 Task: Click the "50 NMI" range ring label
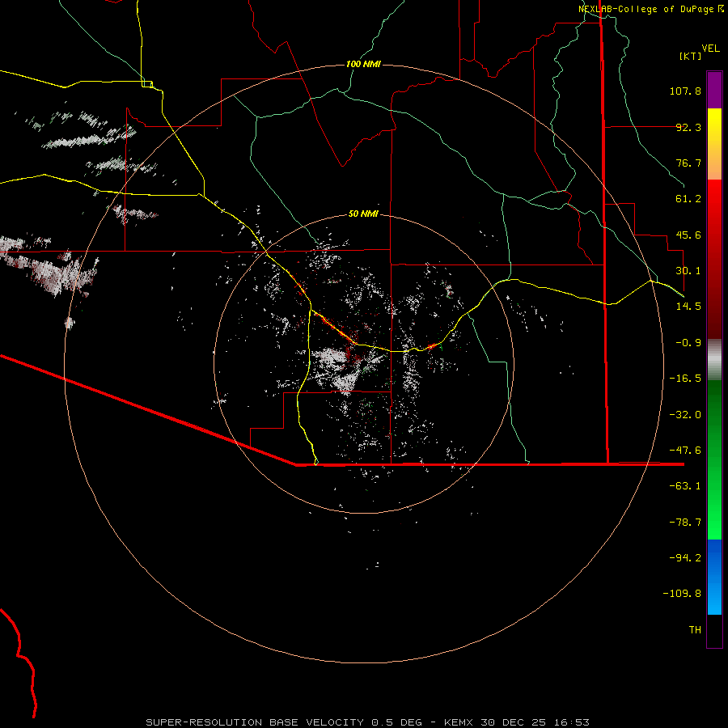[x=363, y=214]
